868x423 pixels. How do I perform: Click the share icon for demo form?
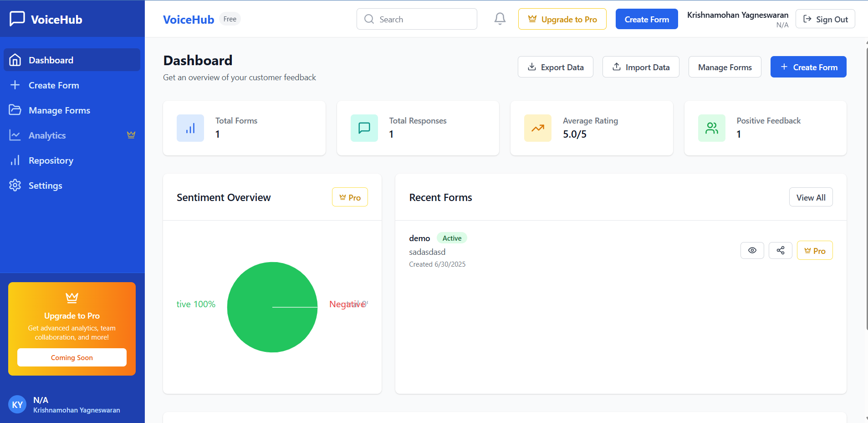point(781,250)
